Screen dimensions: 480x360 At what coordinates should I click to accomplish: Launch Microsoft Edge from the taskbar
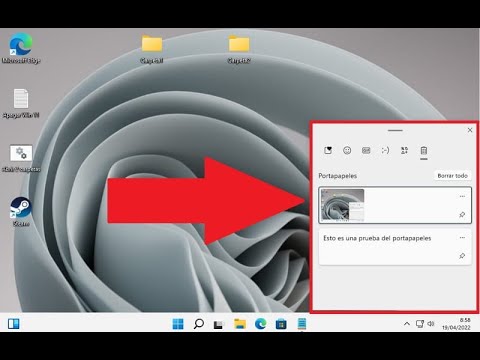coord(260,324)
